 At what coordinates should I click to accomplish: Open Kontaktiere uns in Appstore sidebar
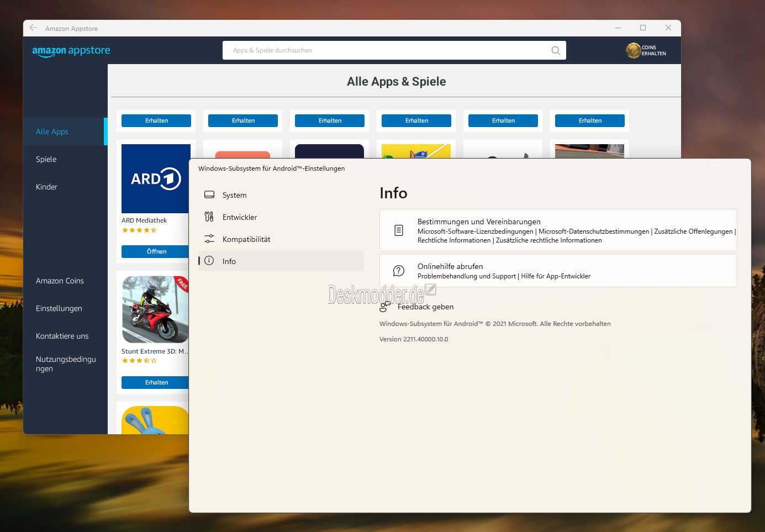(65, 336)
